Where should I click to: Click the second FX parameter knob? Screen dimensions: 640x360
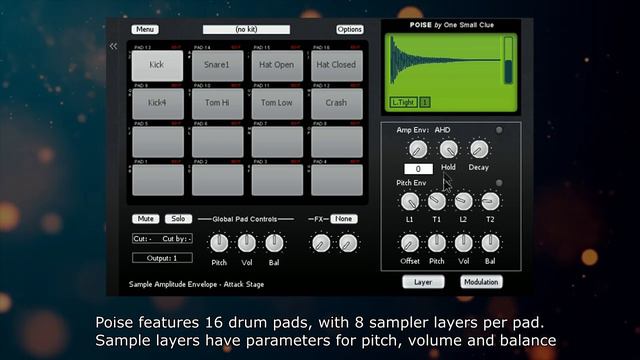pos(348,243)
